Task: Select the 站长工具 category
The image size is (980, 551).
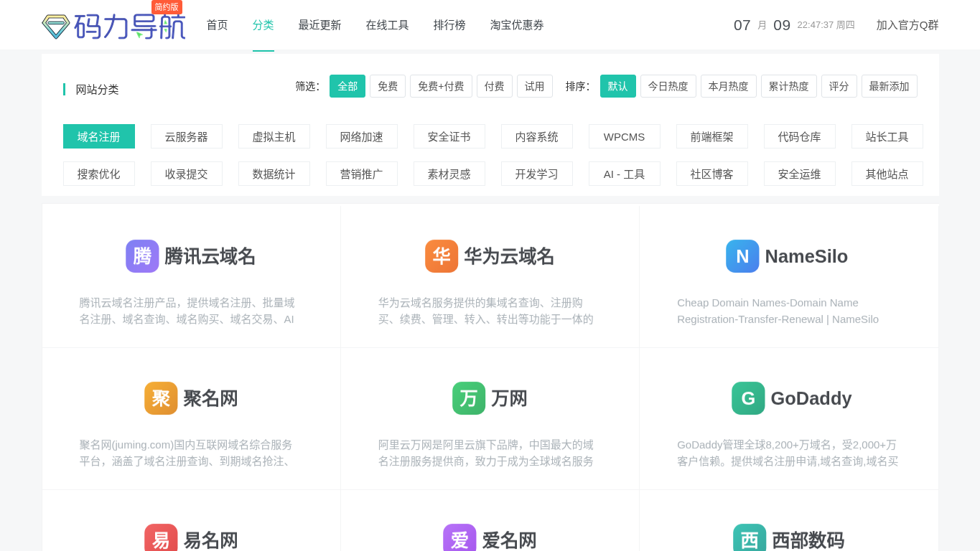Action: (887, 136)
